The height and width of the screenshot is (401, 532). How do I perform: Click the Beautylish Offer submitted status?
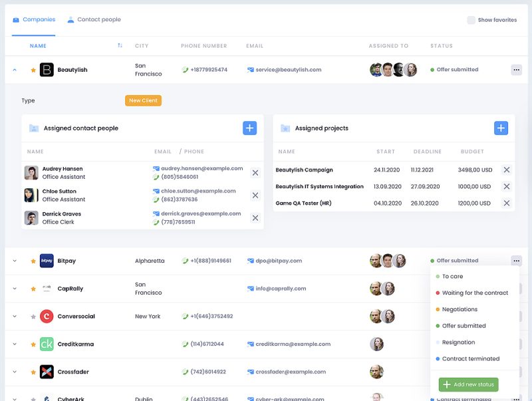click(x=454, y=70)
